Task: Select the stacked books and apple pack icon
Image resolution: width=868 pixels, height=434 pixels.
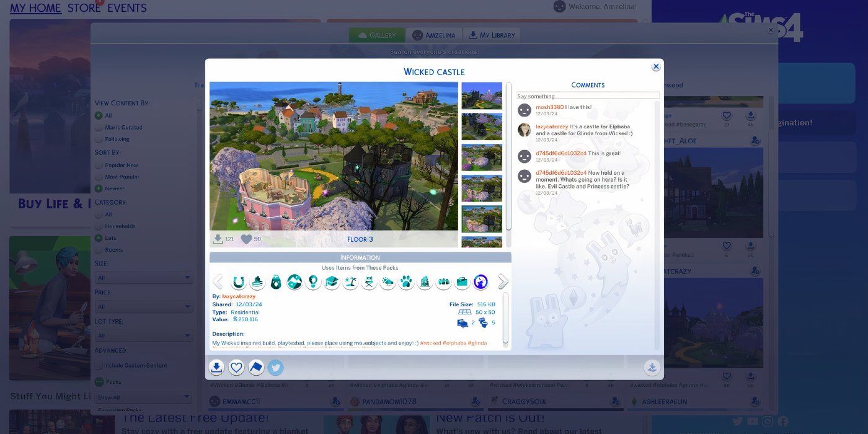Action: pyautogui.click(x=257, y=282)
